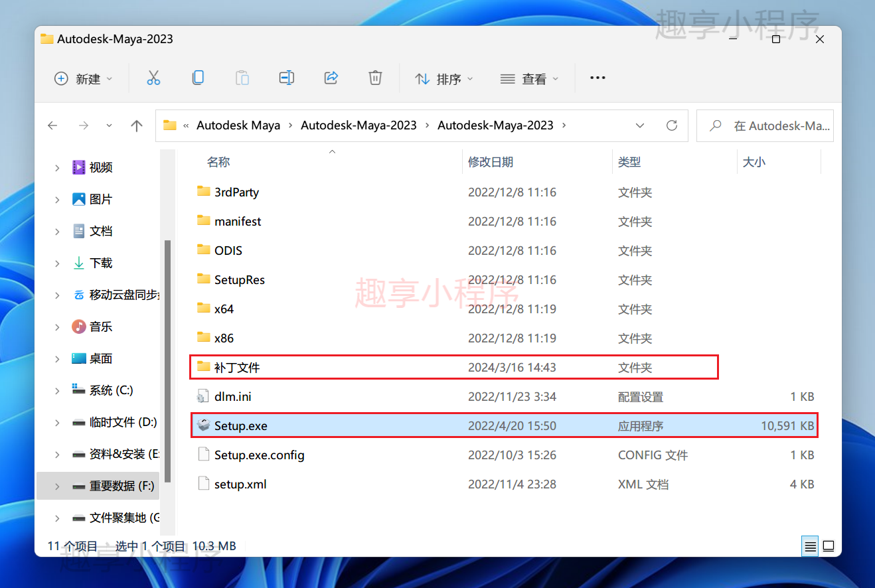The width and height of the screenshot is (875, 588).
Task: Open the See more ellipsis menu
Action: tap(597, 78)
